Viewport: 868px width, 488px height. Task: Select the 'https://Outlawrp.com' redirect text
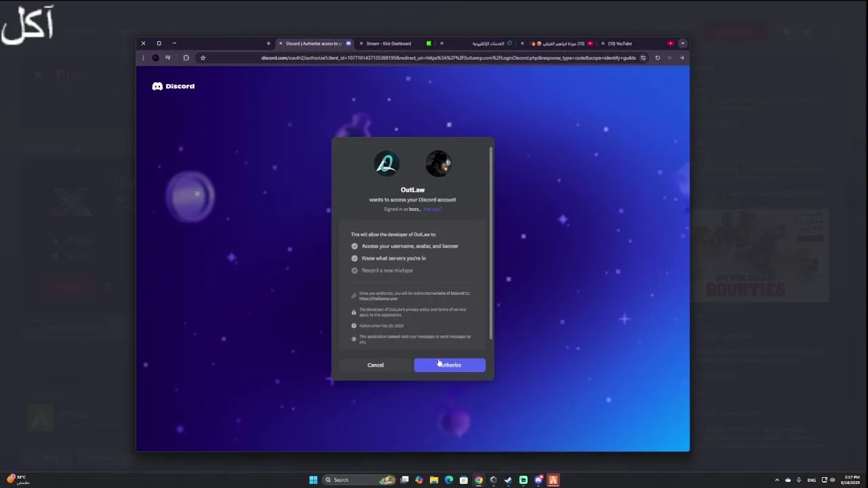[x=378, y=299]
